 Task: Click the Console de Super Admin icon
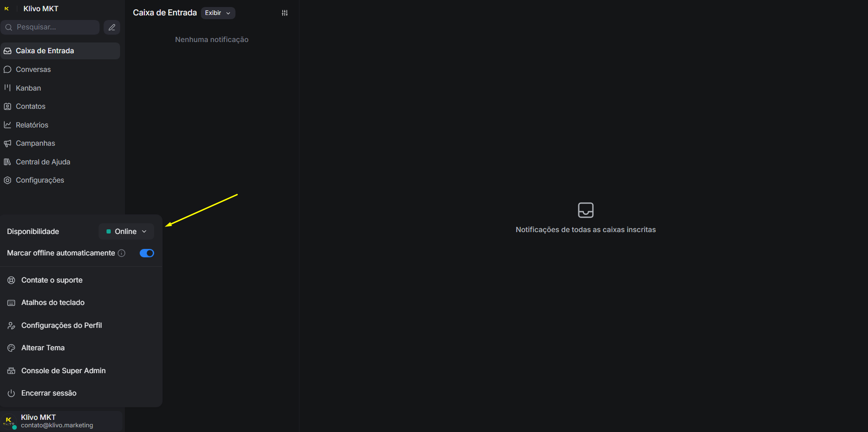click(x=11, y=371)
